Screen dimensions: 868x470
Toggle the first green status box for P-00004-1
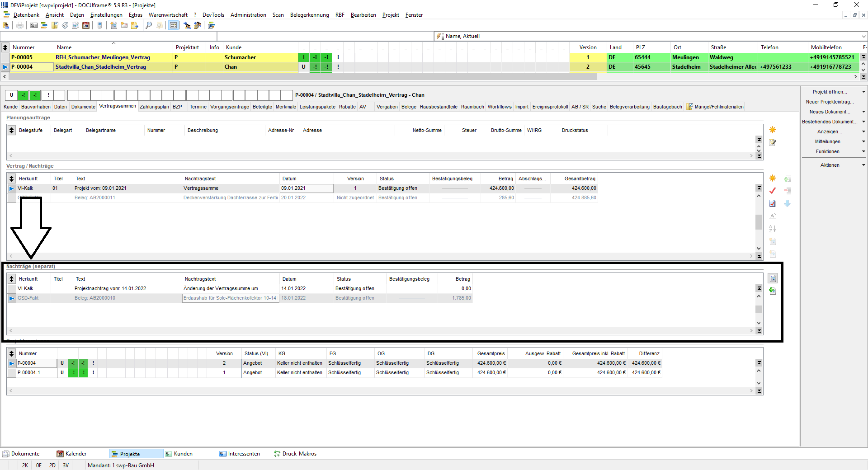point(73,373)
